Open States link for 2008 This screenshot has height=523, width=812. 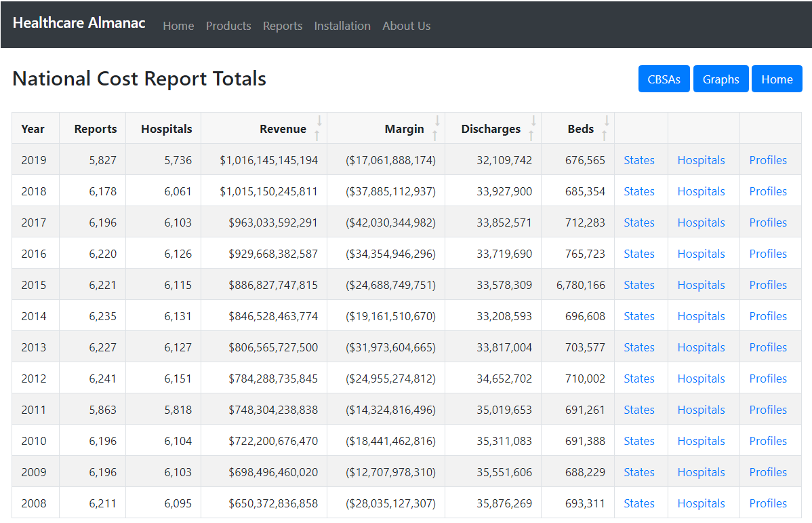pos(639,503)
